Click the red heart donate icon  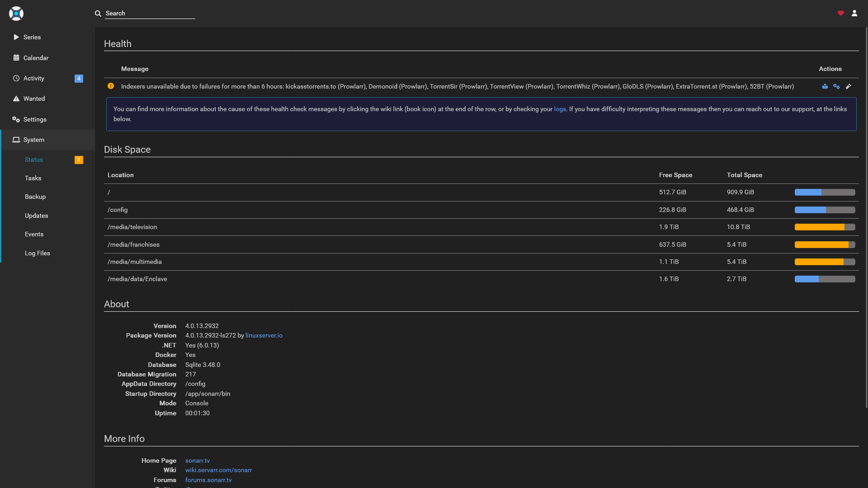pyautogui.click(x=841, y=13)
